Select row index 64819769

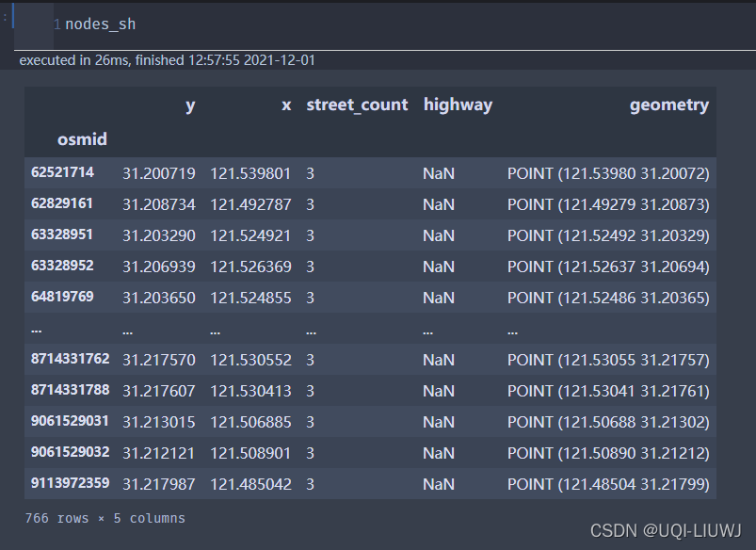click(62, 297)
